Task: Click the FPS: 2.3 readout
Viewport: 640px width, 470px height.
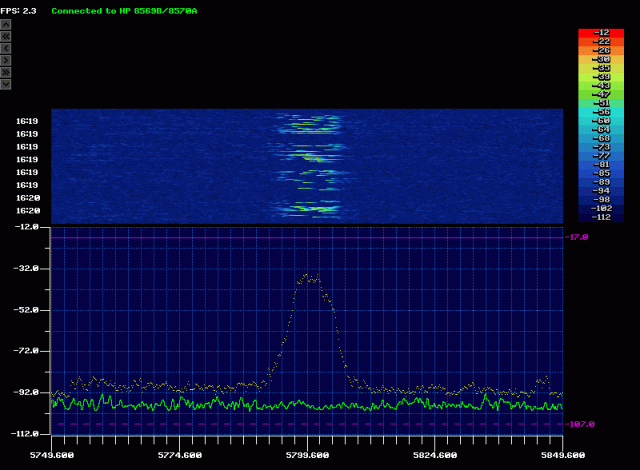Action: 18,11
